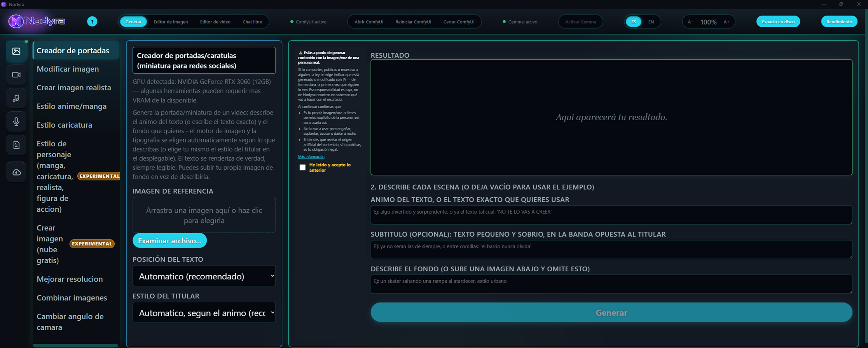The image size is (868, 348).
Task: Open the video camera sidebar icon
Action: [16, 75]
